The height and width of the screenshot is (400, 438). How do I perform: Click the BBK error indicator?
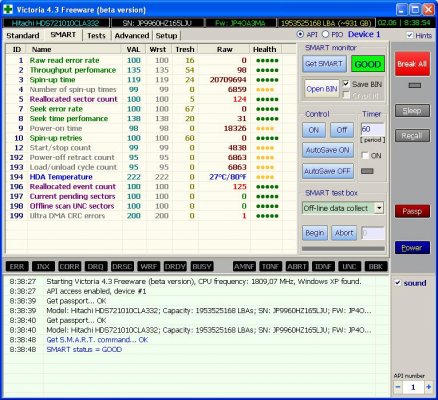click(x=376, y=266)
